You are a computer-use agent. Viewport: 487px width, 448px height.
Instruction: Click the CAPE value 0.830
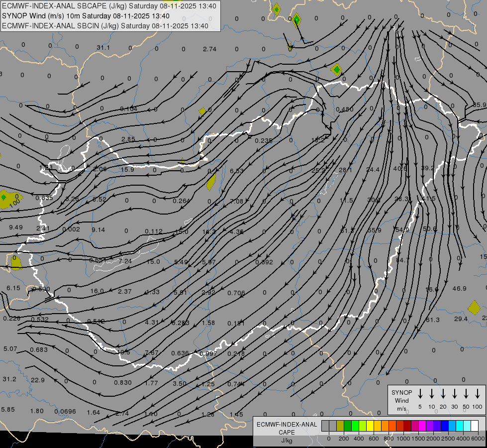coord(123,383)
